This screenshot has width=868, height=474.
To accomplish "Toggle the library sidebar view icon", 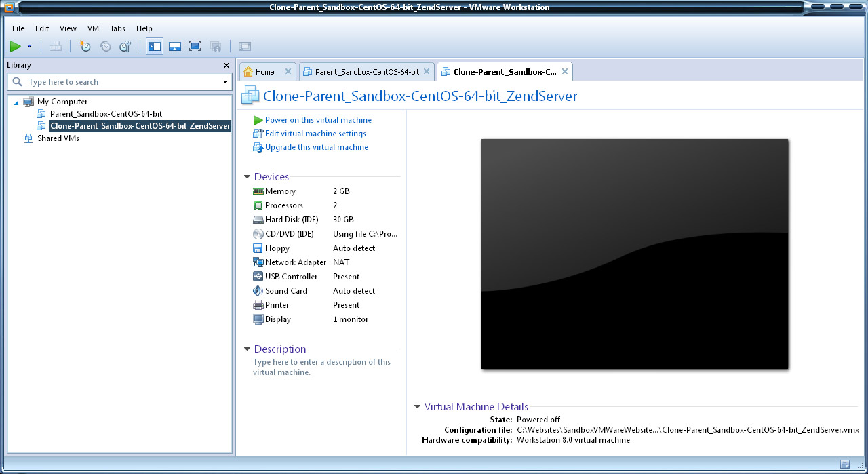I will click(x=155, y=46).
